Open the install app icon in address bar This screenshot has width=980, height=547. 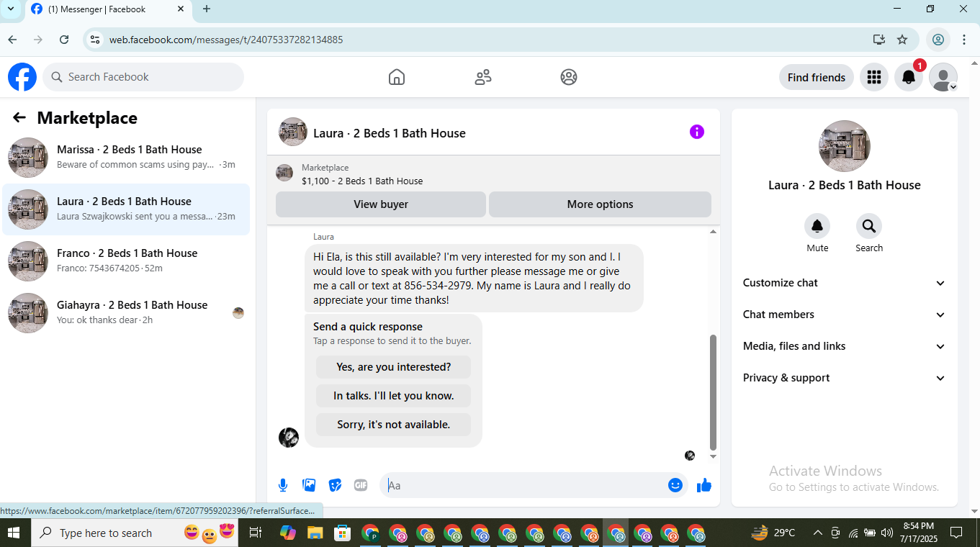pyautogui.click(x=878, y=40)
